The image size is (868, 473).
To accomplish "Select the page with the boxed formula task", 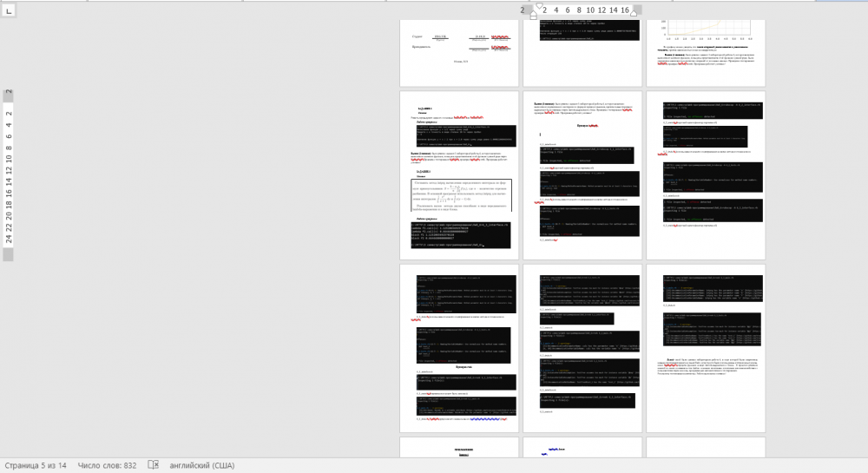I will point(459,175).
